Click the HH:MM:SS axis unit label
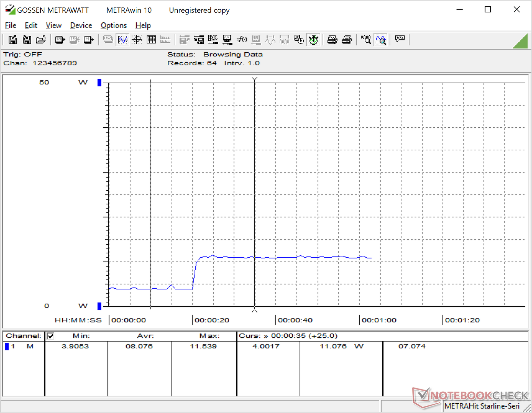The height and width of the screenshot is (413, 532). pos(78,320)
